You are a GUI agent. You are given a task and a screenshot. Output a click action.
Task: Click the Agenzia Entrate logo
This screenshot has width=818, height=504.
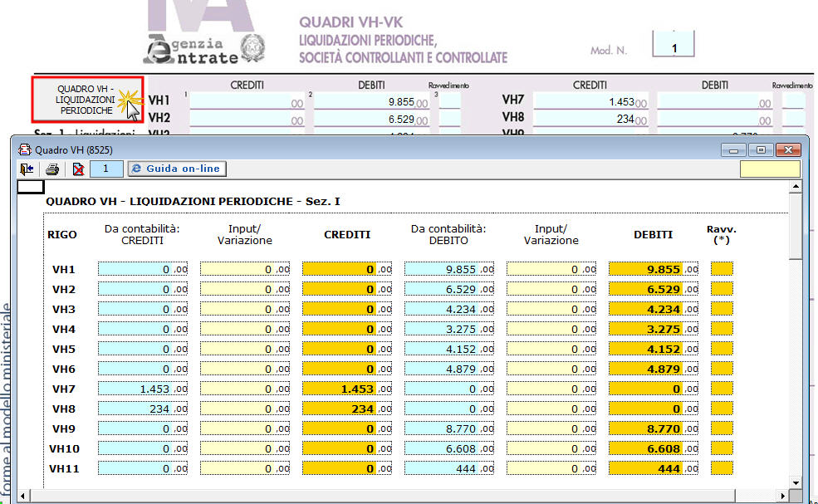point(204,49)
